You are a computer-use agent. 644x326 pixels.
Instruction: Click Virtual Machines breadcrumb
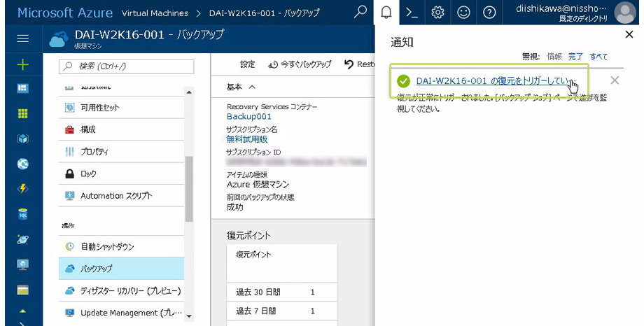[x=155, y=13]
